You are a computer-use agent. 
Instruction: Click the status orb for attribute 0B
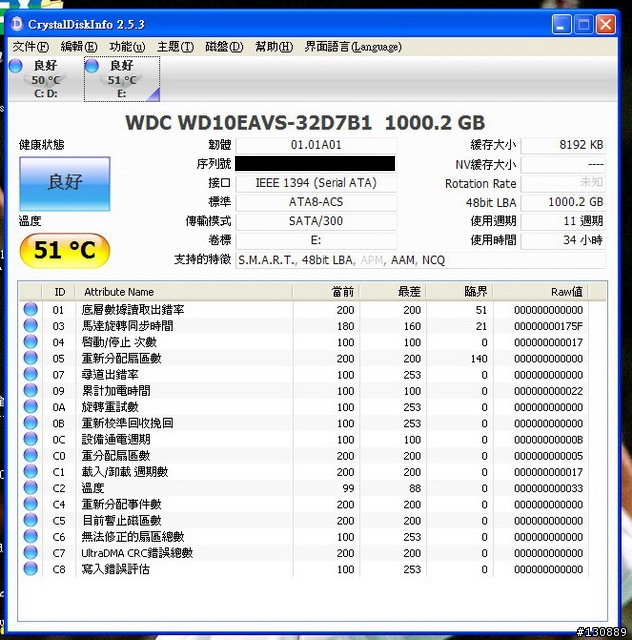pos(31,423)
